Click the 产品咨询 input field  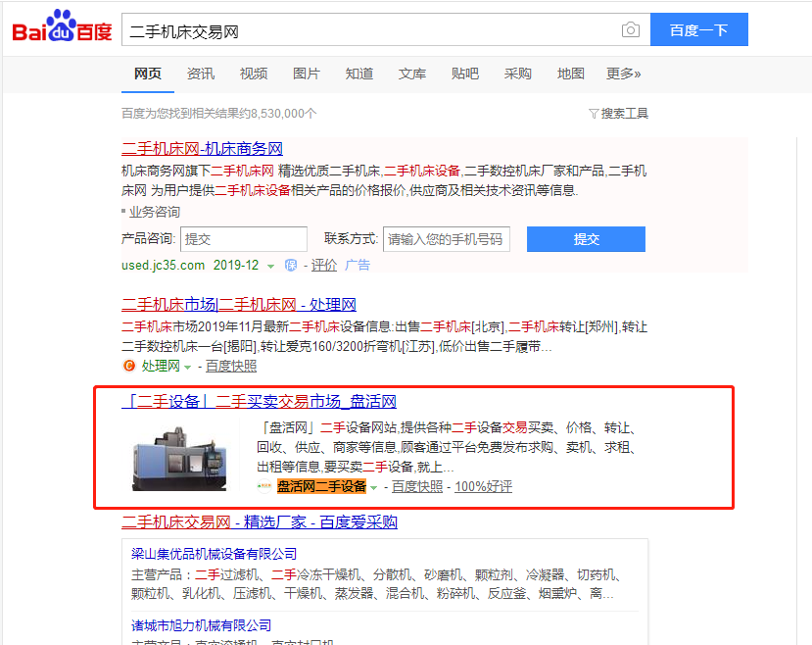tap(244, 239)
